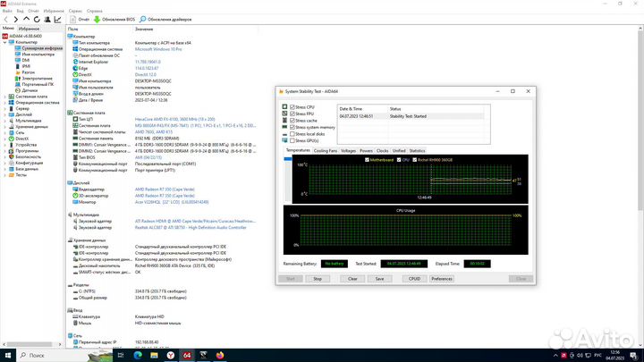
Task: Expand the Сервер tree node
Action: pos(5,109)
